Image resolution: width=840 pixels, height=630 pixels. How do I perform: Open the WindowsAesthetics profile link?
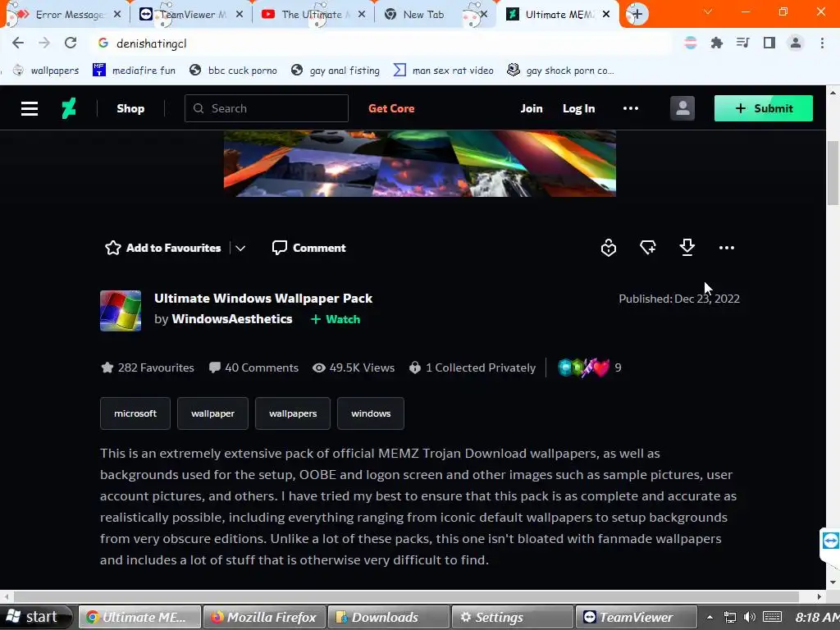(x=232, y=319)
